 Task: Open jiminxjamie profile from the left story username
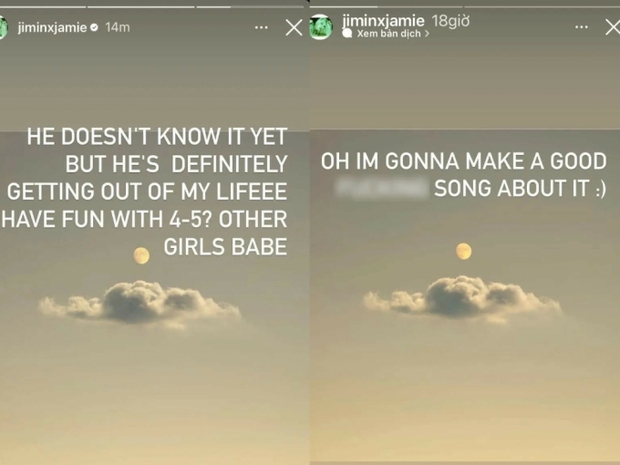[x=52, y=28]
